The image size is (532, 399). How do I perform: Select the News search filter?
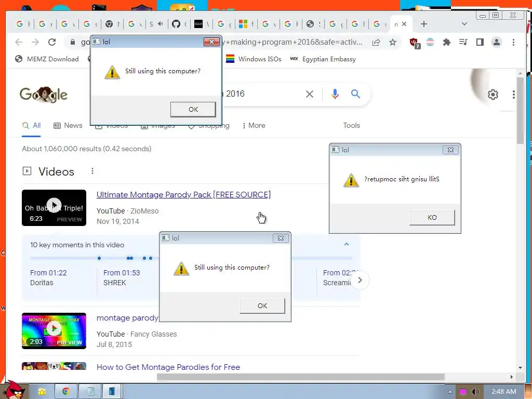coord(68,126)
